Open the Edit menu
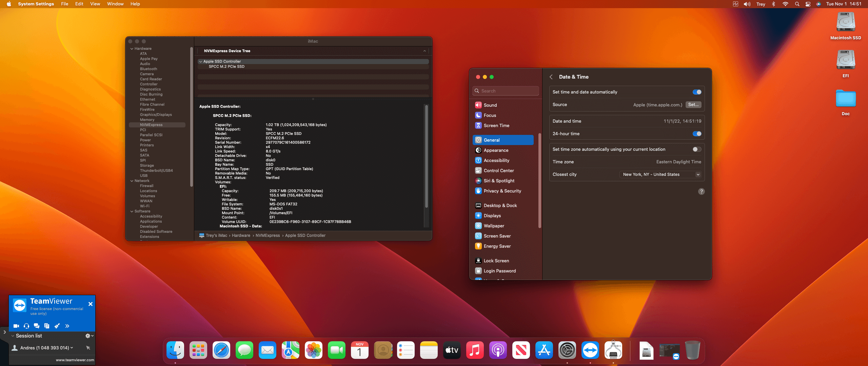Image resolution: width=868 pixels, height=366 pixels. tap(79, 4)
